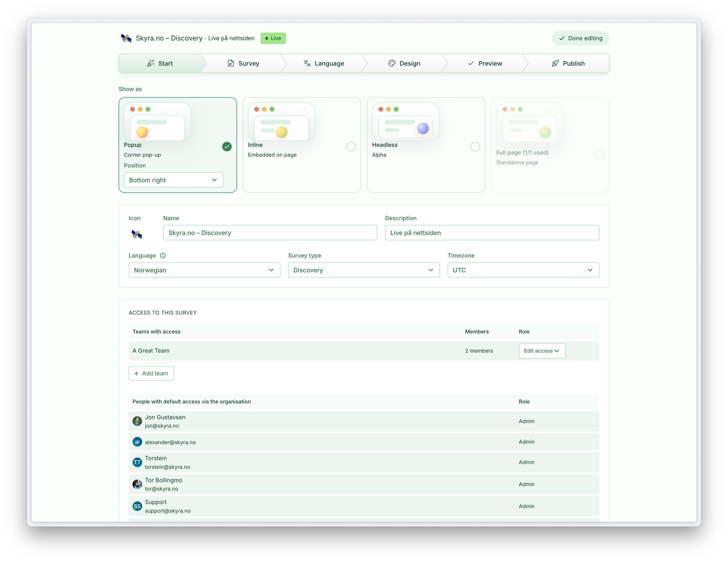Select the Popup display option radio

pyautogui.click(x=227, y=147)
